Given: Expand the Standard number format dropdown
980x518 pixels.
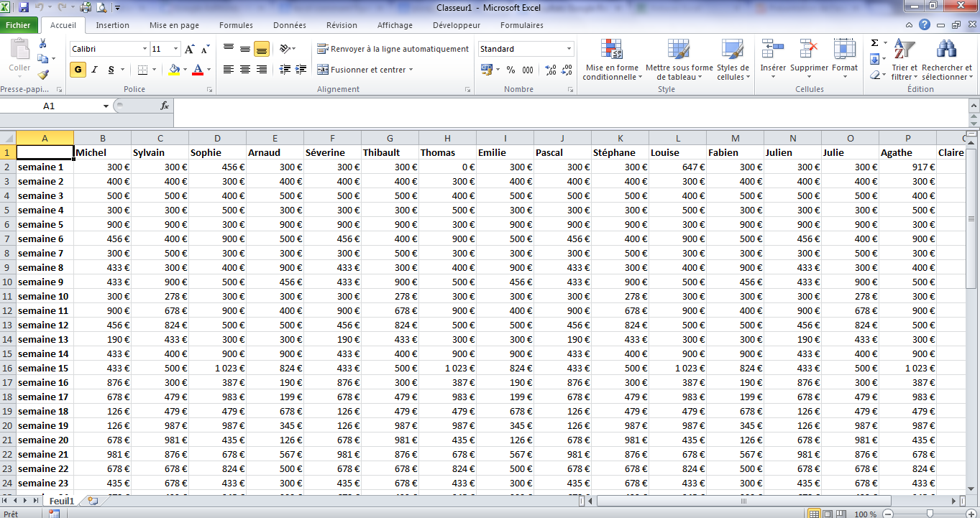Looking at the screenshot, I should pyautogui.click(x=569, y=49).
